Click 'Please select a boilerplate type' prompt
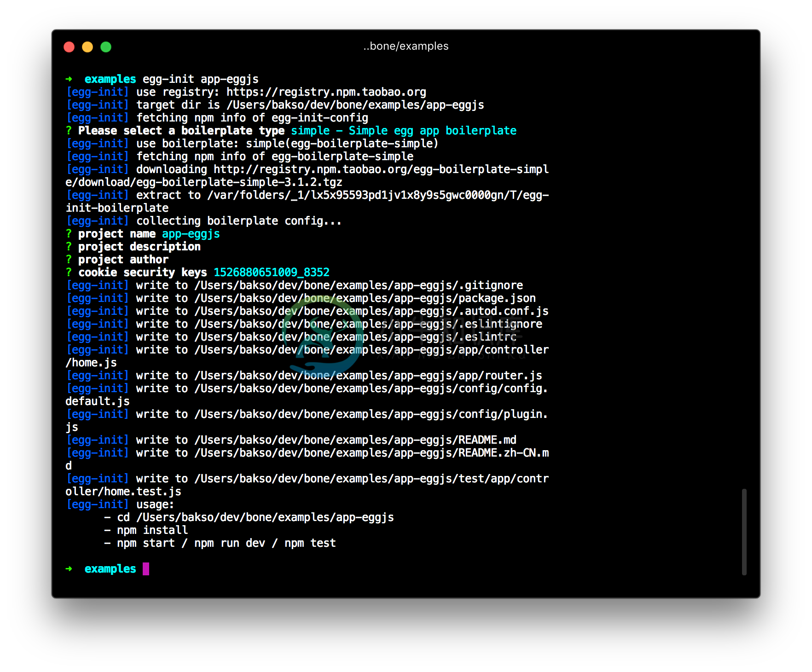The width and height of the screenshot is (812, 672). (181, 131)
